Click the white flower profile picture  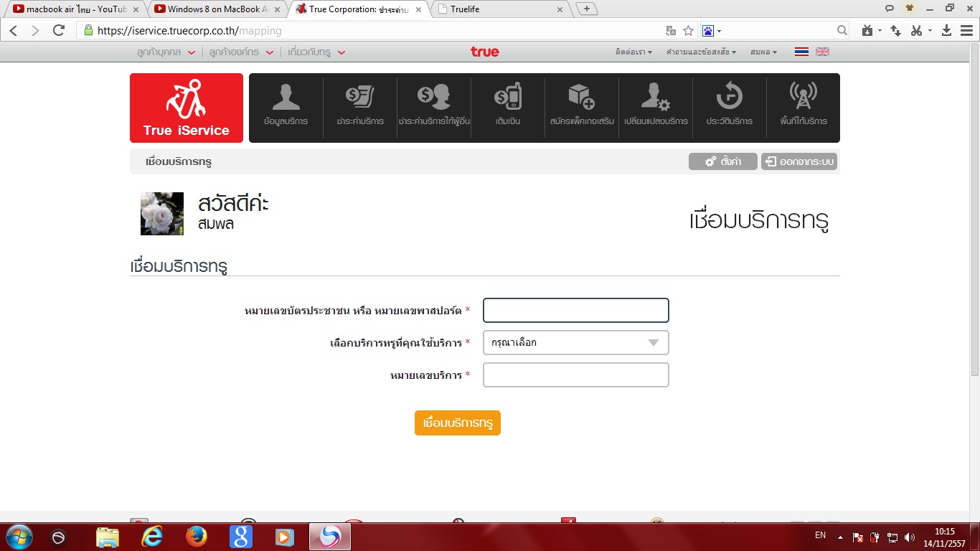tap(162, 214)
